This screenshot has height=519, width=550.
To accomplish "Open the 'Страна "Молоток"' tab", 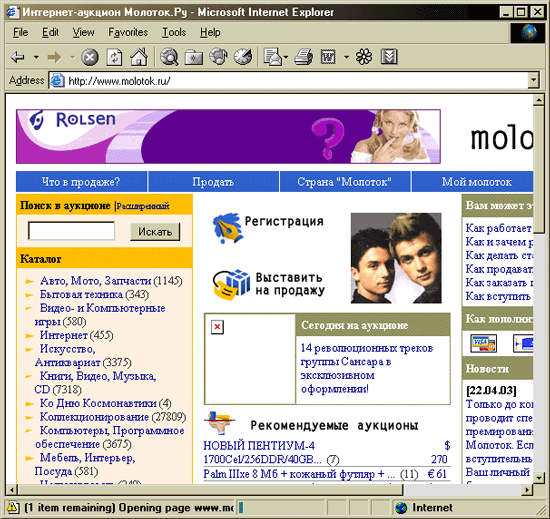I will tap(344, 182).
